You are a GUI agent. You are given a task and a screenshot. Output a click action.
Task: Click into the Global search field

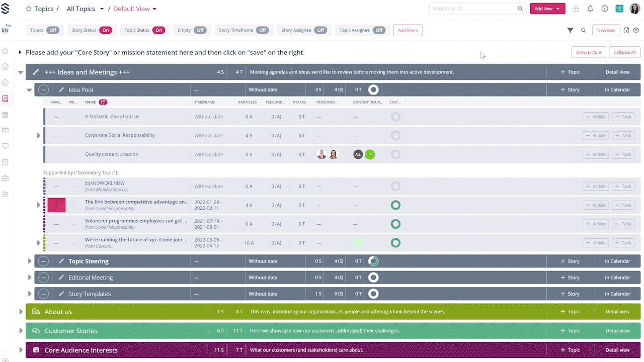click(473, 9)
